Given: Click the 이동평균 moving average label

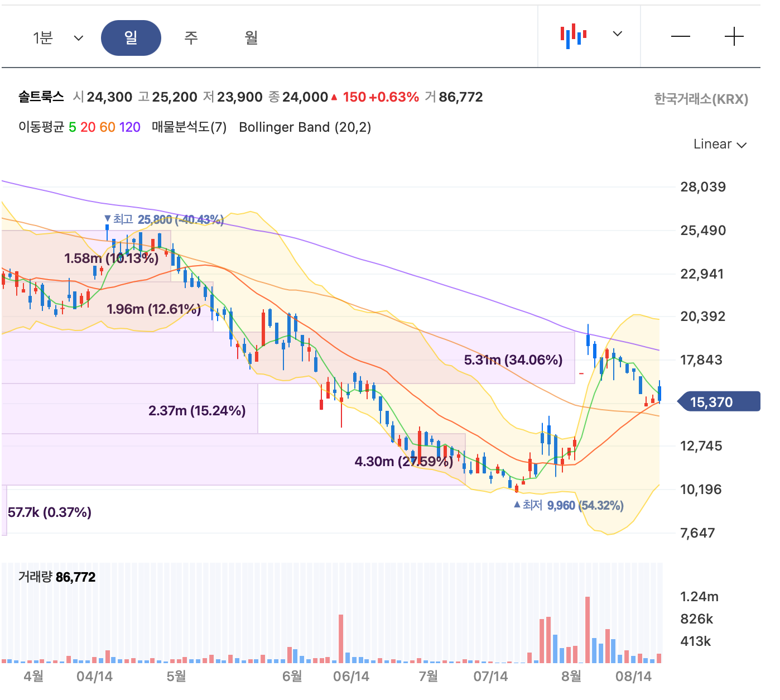Looking at the screenshot, I should point(41,127).
